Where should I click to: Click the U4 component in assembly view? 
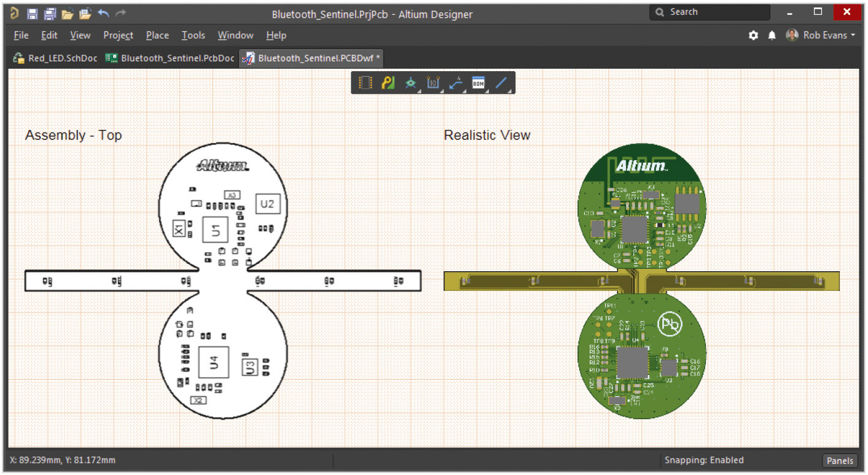point(214,362)
